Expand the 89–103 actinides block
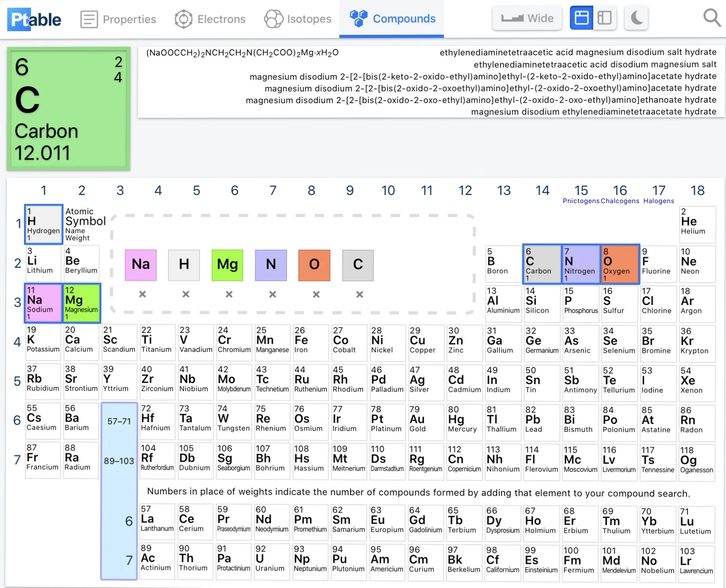 tap(119, 461)
